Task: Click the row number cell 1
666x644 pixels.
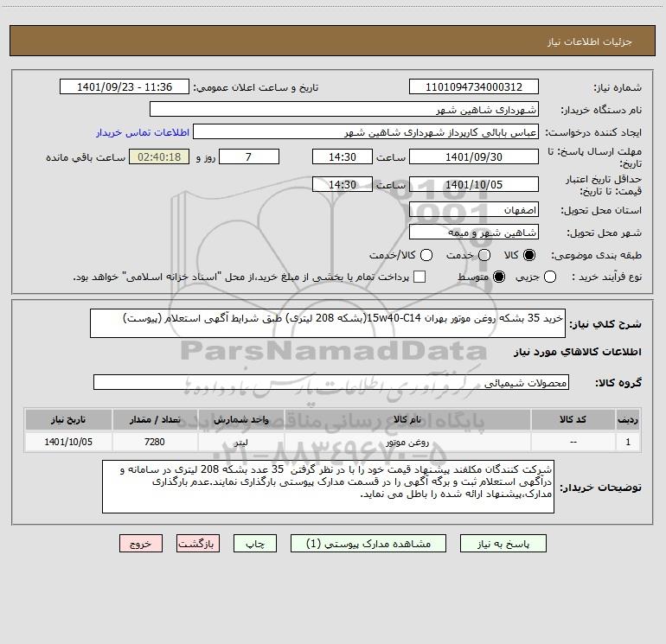Action: 628,442
